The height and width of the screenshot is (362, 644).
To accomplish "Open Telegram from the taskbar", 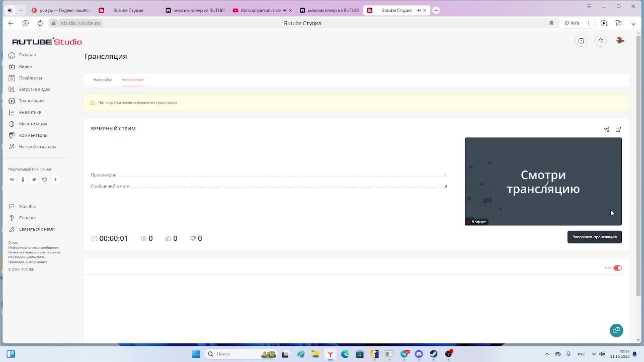I will click(404, 354).
